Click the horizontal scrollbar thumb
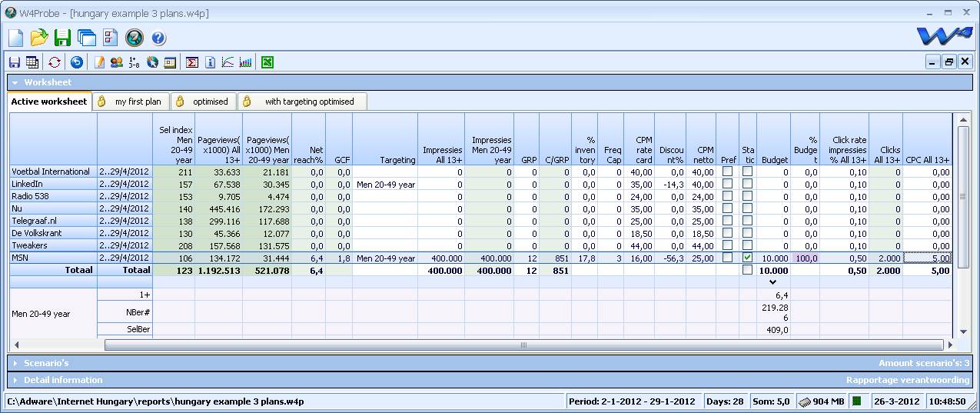 click(x=523, y=345)
